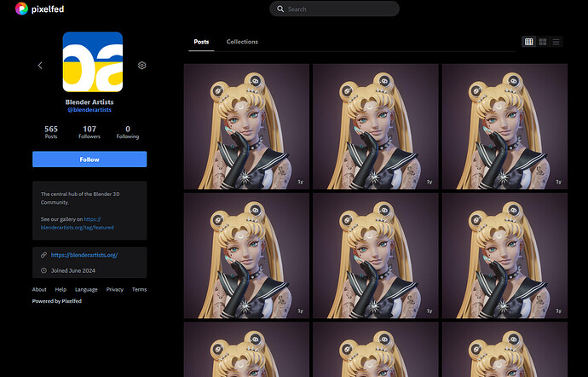The image size is (588, 377).
Task: Follow the Blender Artists account
Action: point(89,159)
